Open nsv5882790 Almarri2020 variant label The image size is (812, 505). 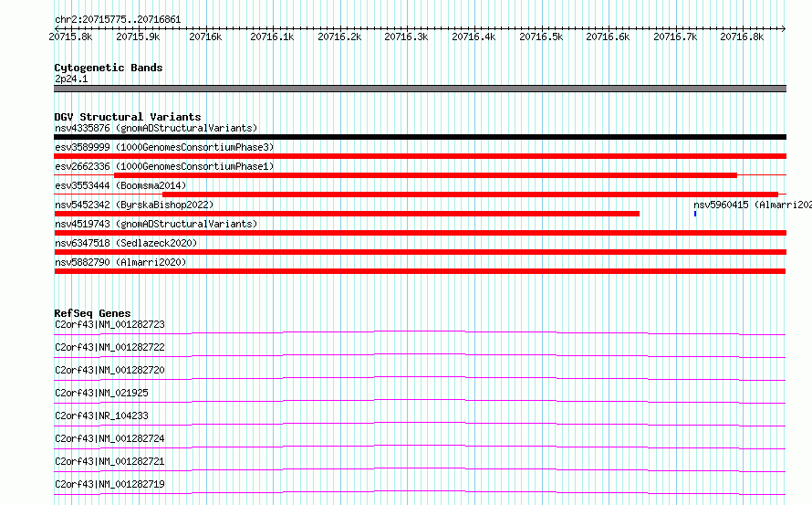pos(120,262)
